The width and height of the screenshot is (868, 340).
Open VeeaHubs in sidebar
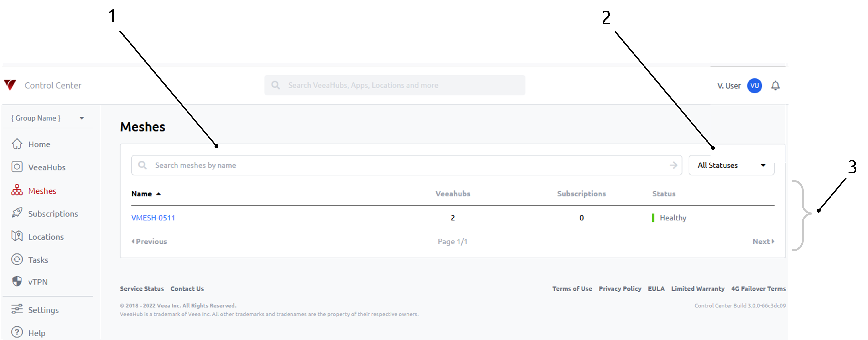pos(47,167)
